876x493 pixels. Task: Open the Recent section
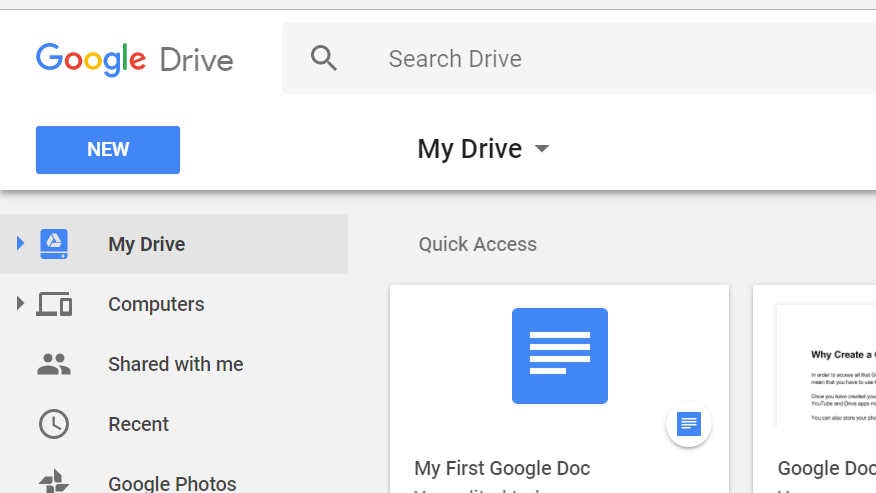pos(138,424)
